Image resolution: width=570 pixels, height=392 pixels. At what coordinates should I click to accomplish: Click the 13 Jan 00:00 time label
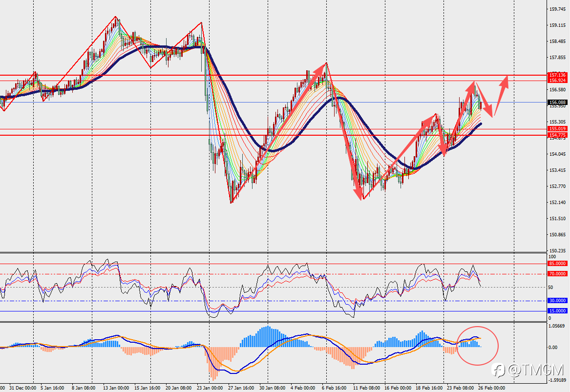116,388
